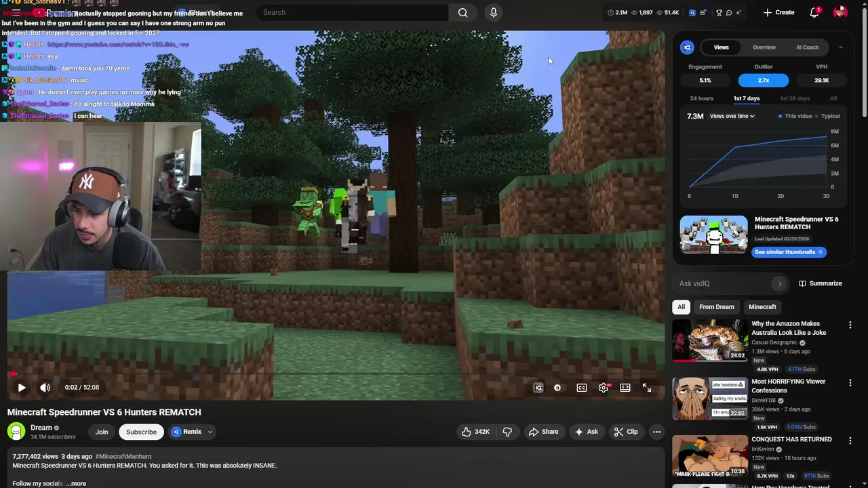This screenshot has height=488, width=868.
Task: Start voice search with the microphone icon
Action: (493, 12)
